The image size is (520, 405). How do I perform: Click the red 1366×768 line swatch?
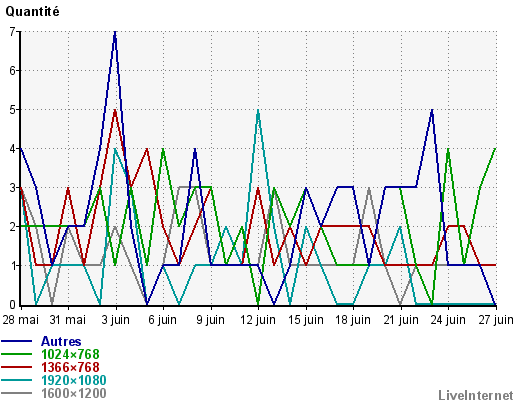(16, 367)
